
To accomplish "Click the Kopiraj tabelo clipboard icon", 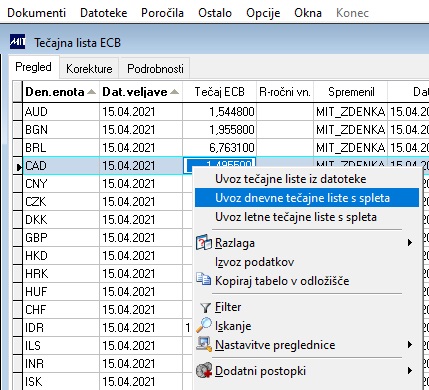I will (x=203, y=280).
